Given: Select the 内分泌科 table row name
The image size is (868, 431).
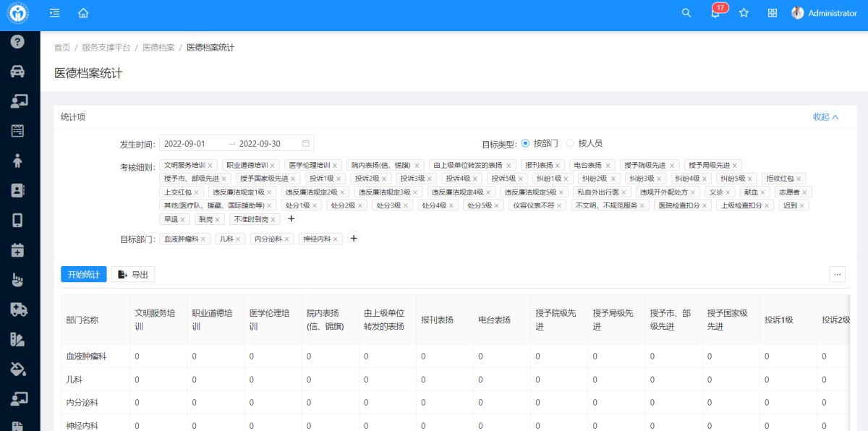Looking at the screenshot, I should tap(82, 403).
